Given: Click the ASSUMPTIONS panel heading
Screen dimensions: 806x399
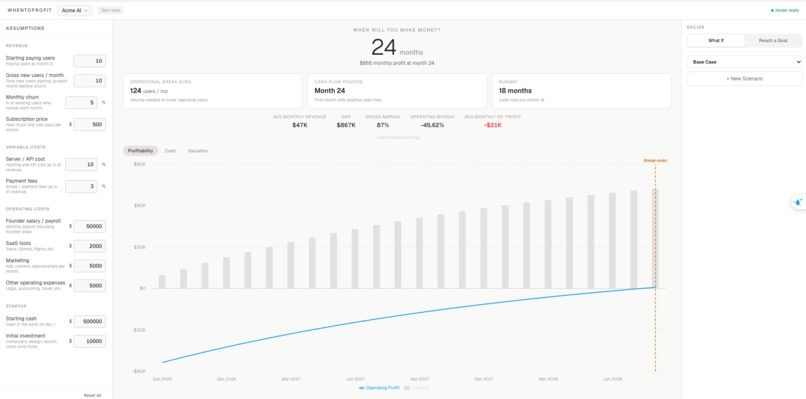Looking at the screenshot, I should click(x=25, y=28).
